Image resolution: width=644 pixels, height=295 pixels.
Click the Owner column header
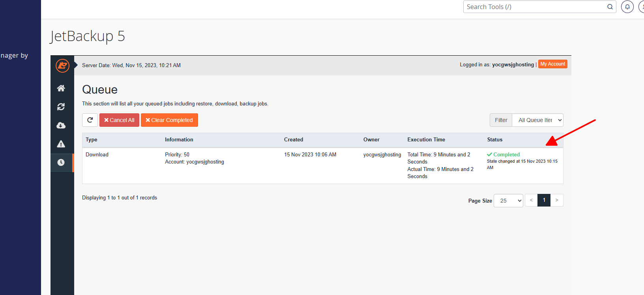click(x=371, y=140)
